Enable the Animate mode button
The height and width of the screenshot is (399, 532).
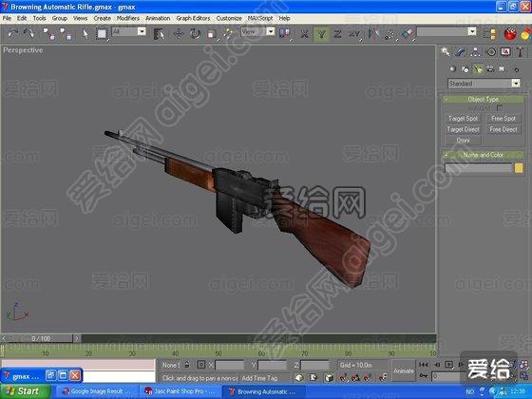coord(404,370)
